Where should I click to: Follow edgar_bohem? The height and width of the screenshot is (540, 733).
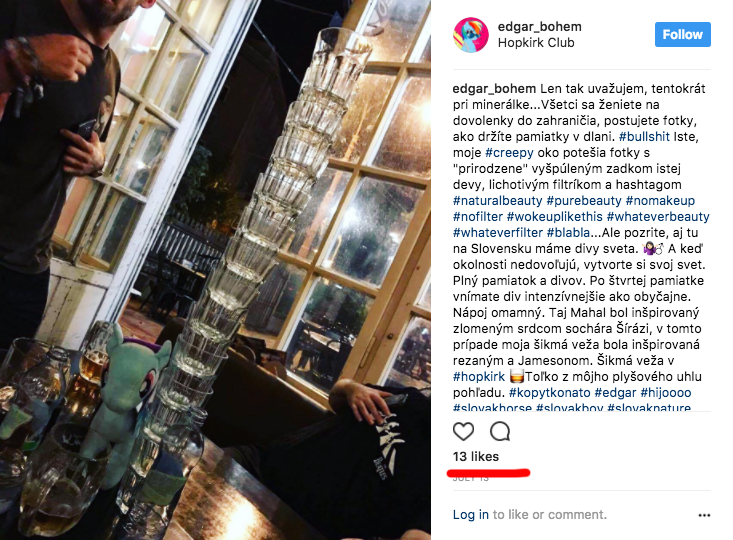683,35
